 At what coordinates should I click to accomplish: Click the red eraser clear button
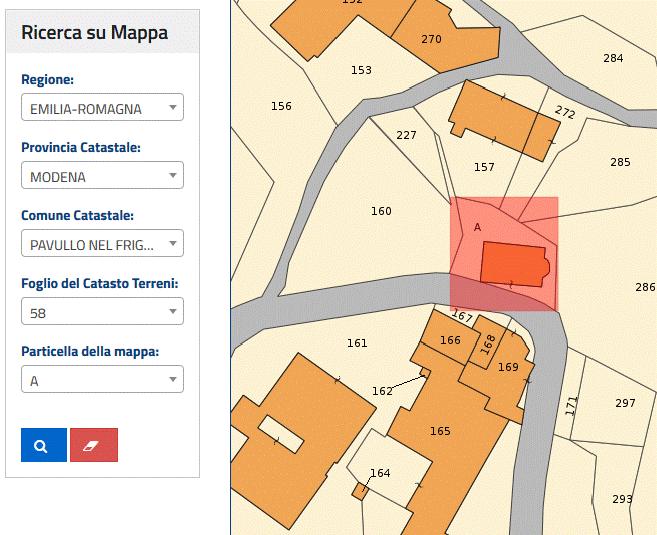pos(94,445)
